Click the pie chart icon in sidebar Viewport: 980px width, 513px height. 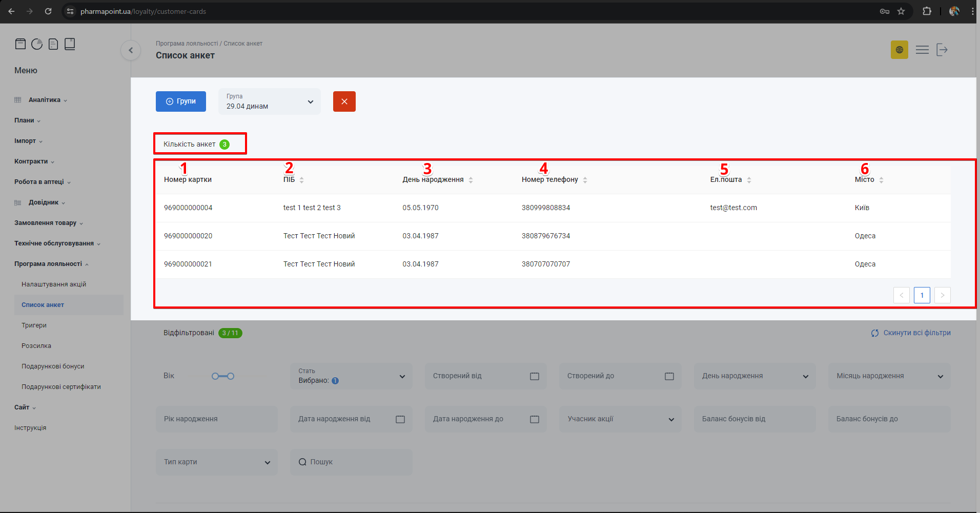point(37,44)
